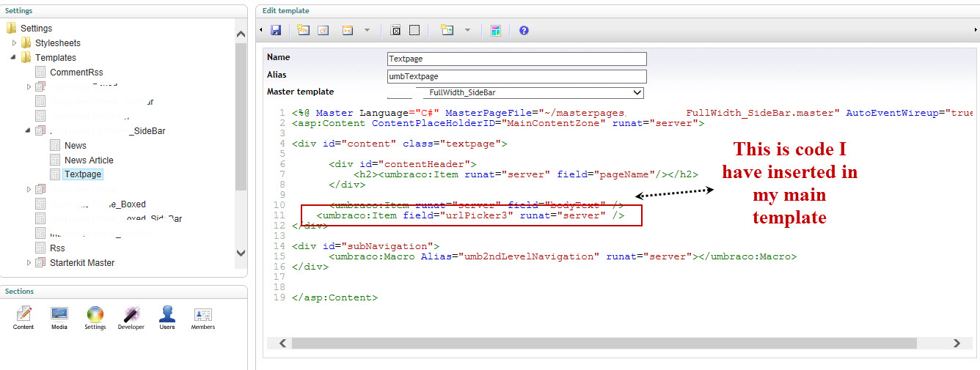The width and height of the screenshot is (980, 370).
Task: Open the News Article template
Action: (x=89, y=160)
